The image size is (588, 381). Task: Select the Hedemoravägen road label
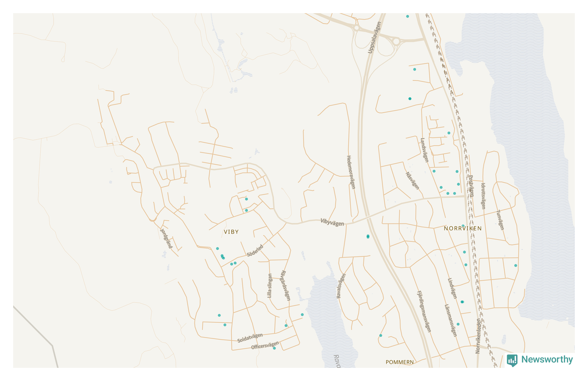coord(351,172)
